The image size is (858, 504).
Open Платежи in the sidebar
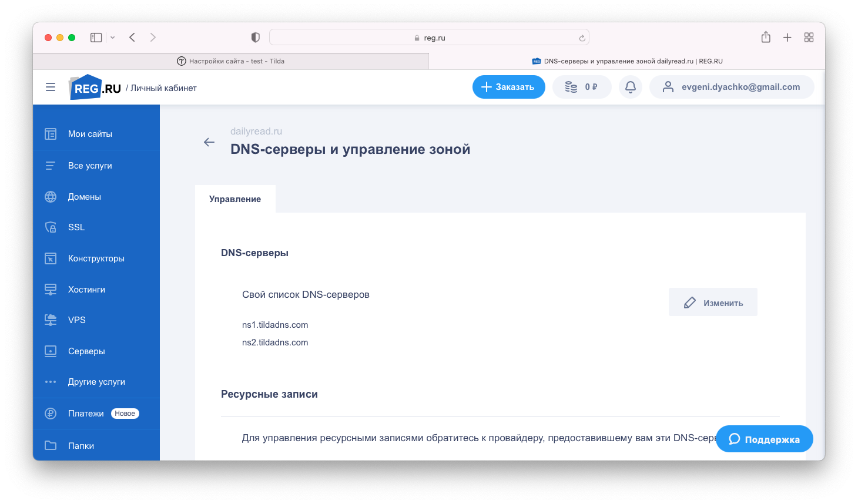[86, 414]
